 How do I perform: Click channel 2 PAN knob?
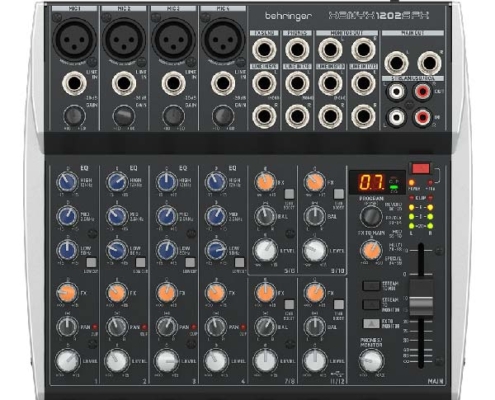(x=117, y=327)
